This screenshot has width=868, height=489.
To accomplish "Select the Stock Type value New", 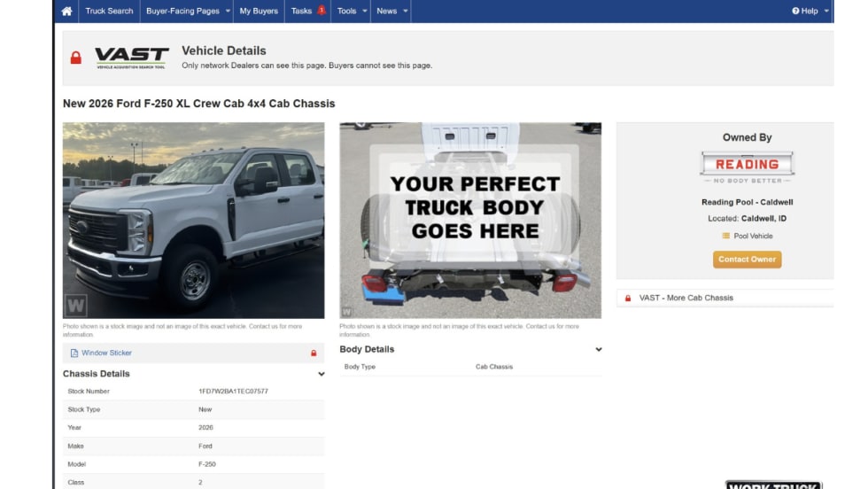I will pyautogui.click(x=205, y=410).
